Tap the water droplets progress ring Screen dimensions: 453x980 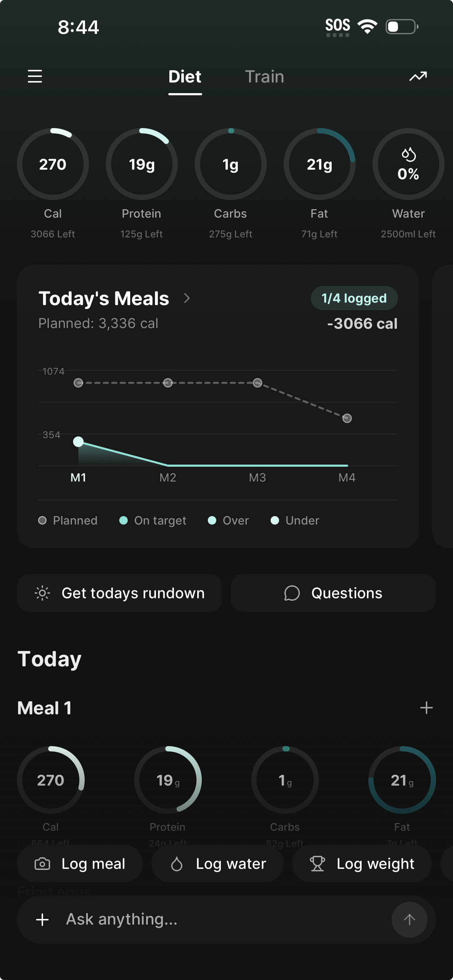click(x=408, y=164)
